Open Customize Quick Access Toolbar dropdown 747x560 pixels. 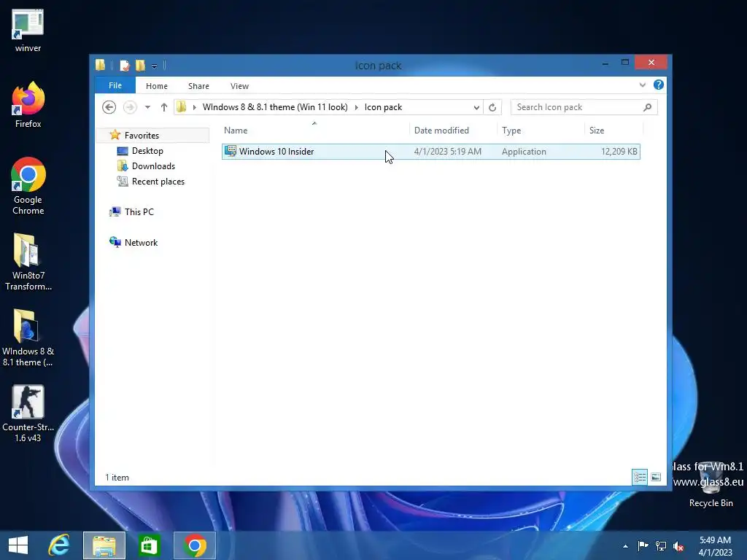coord(155,66)
